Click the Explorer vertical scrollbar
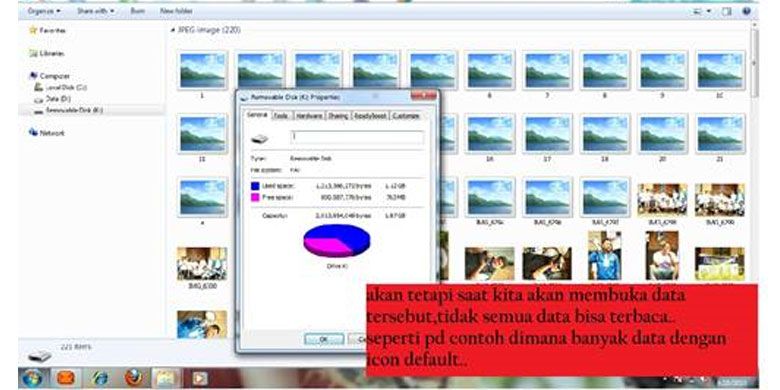This screenshot has width=780, height=390. pyautogui.click(x=755, y=64)
